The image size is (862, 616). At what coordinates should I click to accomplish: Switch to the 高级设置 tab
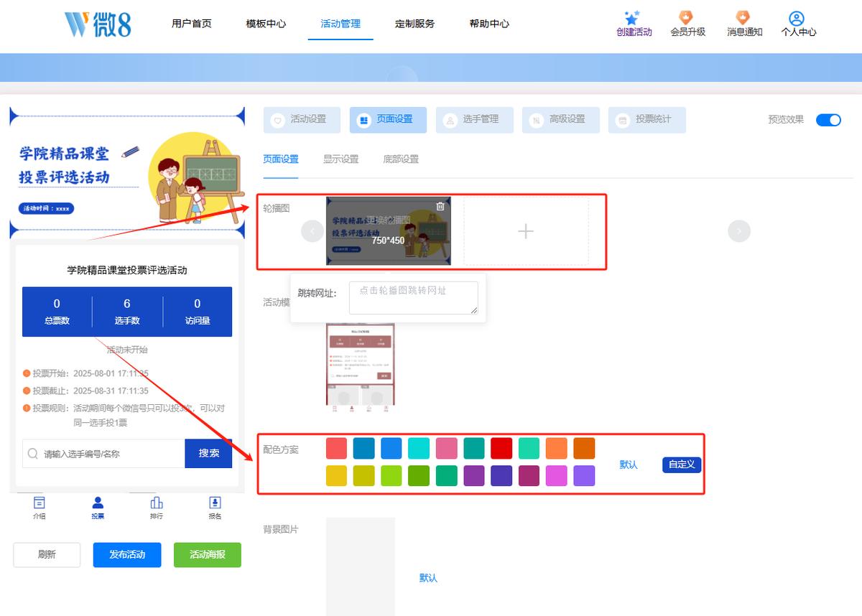pos(560,120)
